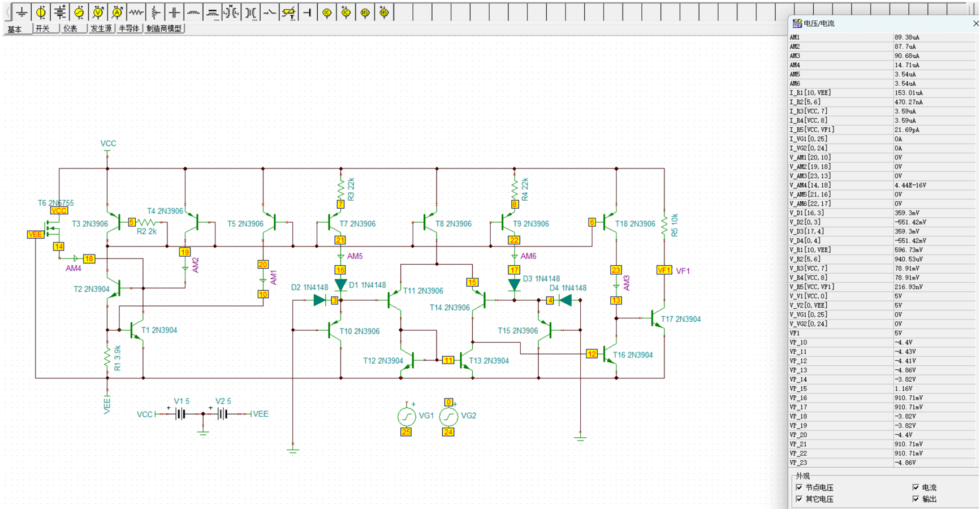
Task: Click resistor R1 3.9k in schematic
Action: coord(107,357)
